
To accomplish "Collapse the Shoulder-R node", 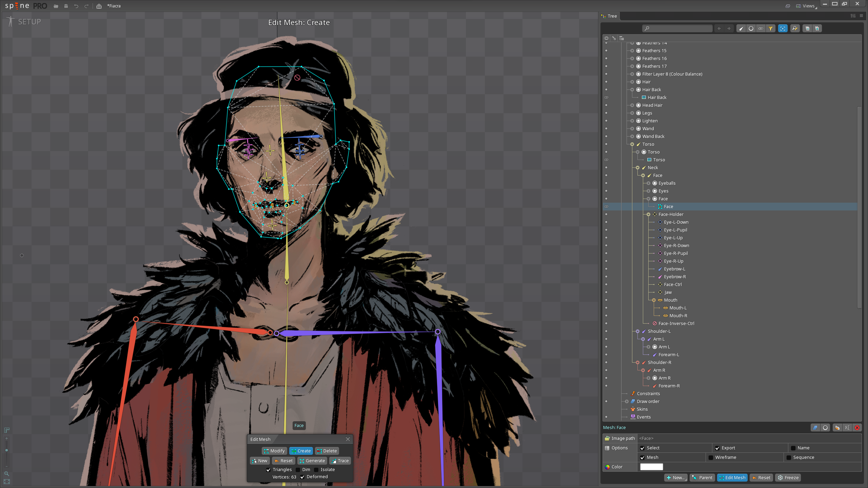I will click(637, 363).
